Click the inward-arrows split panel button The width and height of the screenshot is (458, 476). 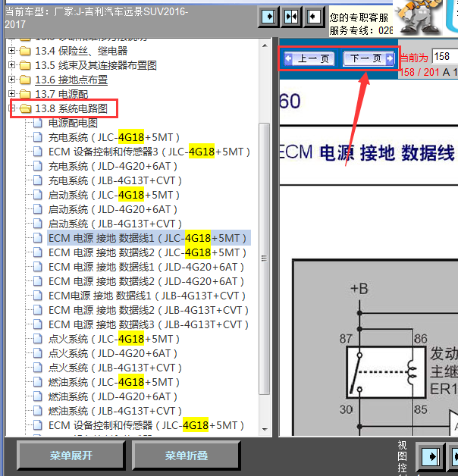point(291,17)
